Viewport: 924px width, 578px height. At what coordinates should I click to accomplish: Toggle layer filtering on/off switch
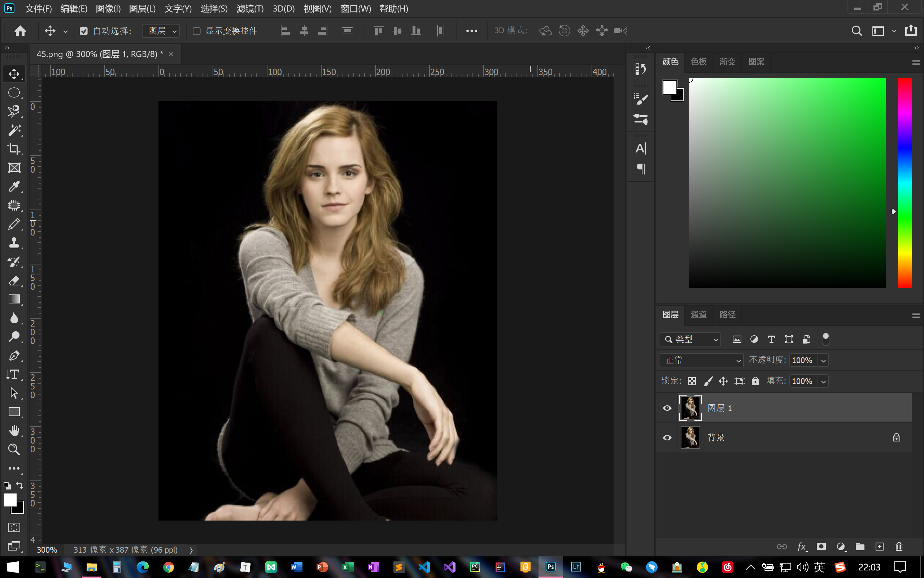point(825,339)
